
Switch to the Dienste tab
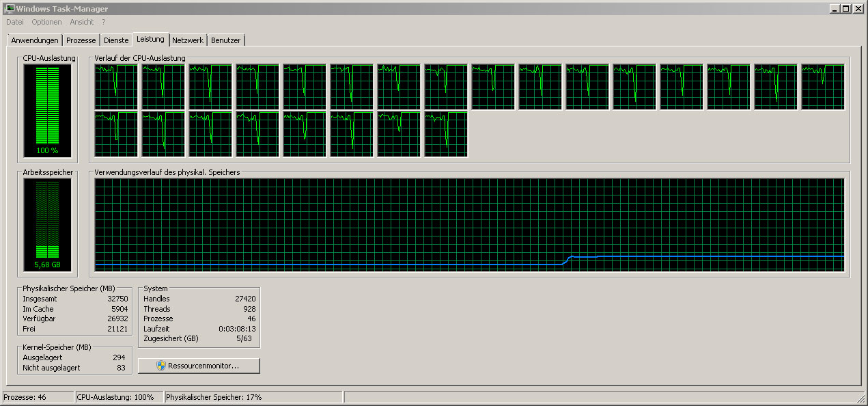(116, 40)
